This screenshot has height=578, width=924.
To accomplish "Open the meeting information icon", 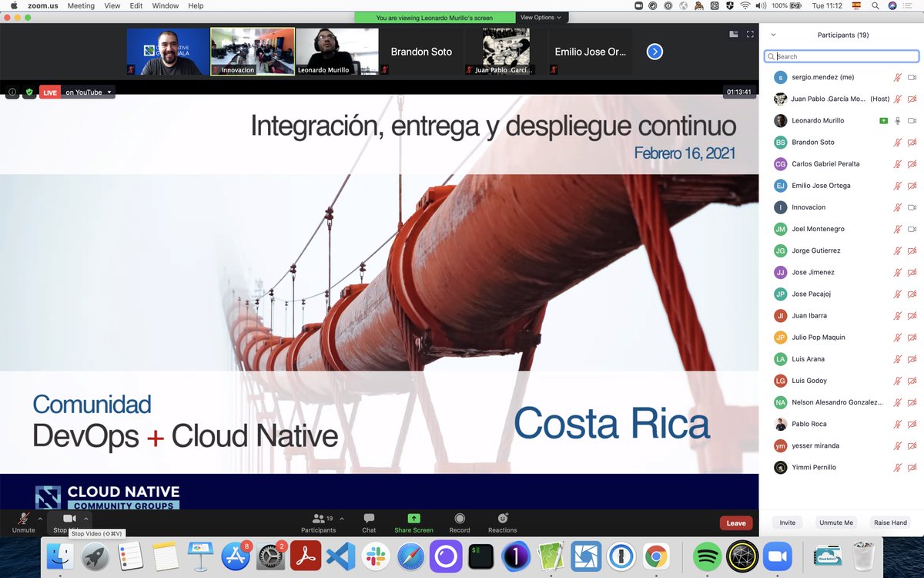I will pos(12,92).
